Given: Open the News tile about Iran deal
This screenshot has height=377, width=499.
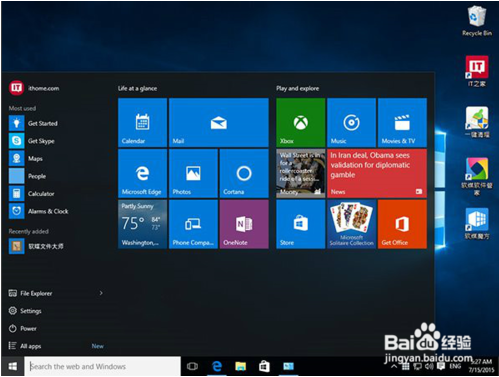Looking at the screenshot, I should (x=377, y=173).
